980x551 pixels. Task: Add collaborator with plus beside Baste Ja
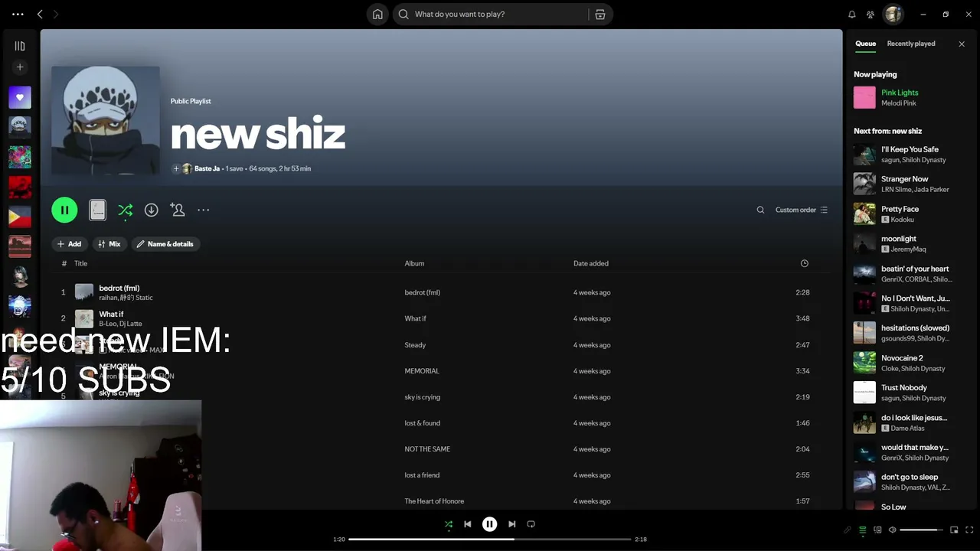coord(176,168)
